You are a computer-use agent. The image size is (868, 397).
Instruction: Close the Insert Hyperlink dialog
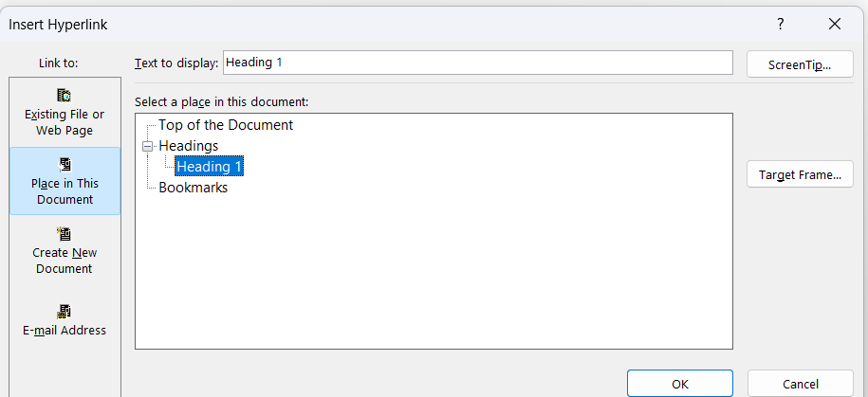835,25
